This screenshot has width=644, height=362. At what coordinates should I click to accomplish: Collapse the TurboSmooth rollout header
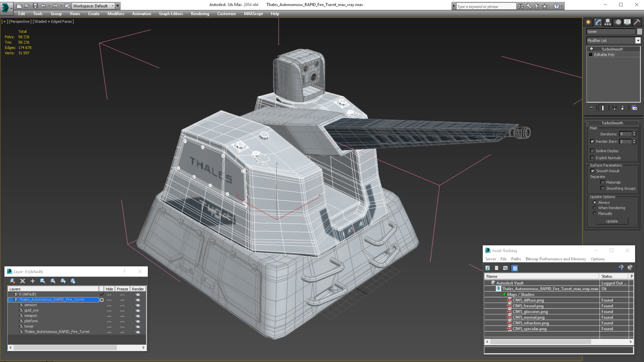(x=612, y=123)
